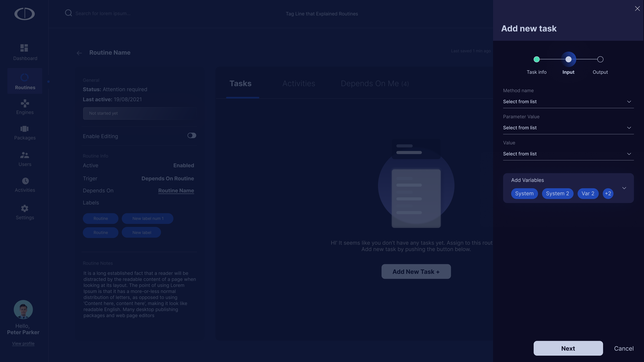Select the System variable chip
The image size is (644, 362).
pyautogui.click(x=524, y=194)
